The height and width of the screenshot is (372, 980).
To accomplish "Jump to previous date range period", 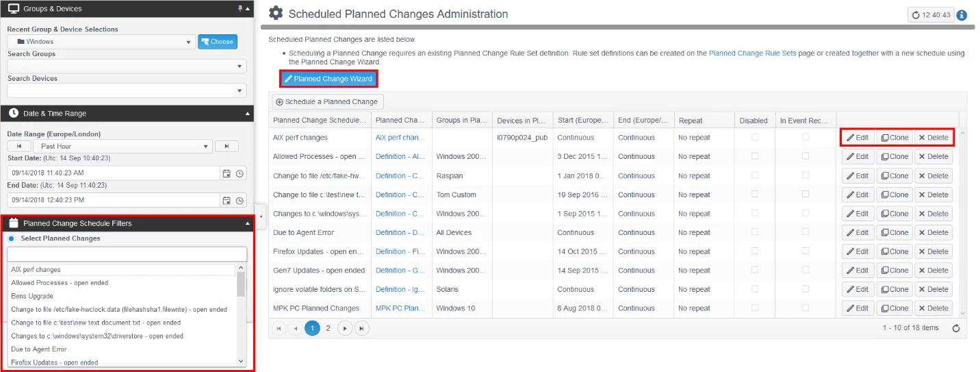I will [x=18, y=147].
